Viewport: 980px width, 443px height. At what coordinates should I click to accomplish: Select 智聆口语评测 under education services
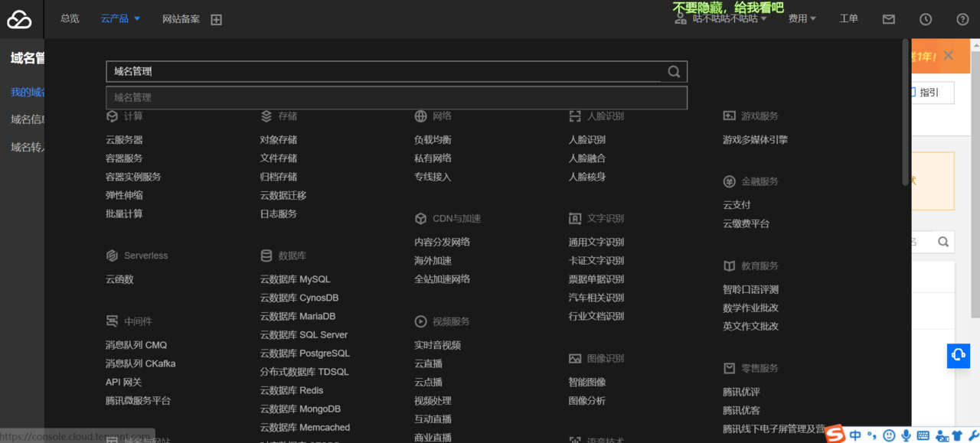pyautogui.click(x=751, y=289)
